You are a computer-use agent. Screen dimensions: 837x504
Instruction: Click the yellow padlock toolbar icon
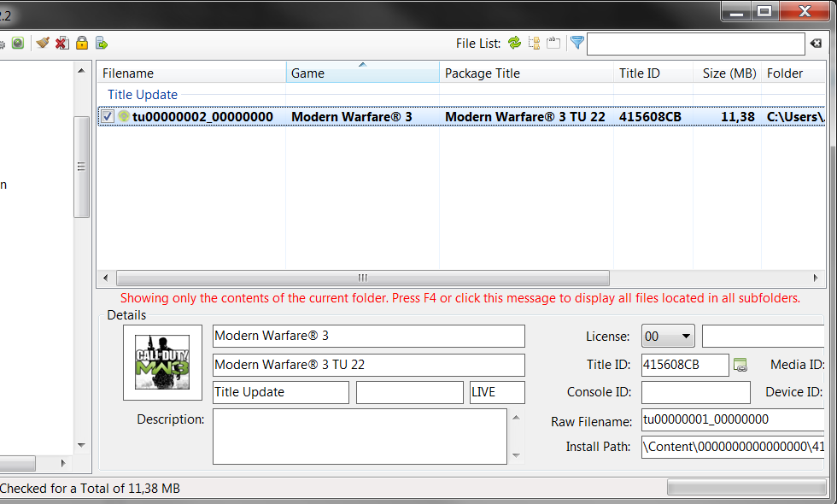click(x=82, y=43)
